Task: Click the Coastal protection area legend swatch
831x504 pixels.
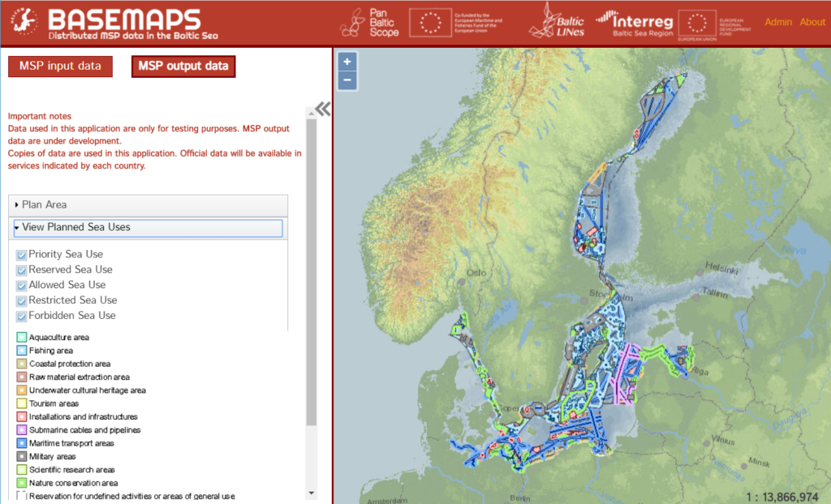Action: pos(21,364)
